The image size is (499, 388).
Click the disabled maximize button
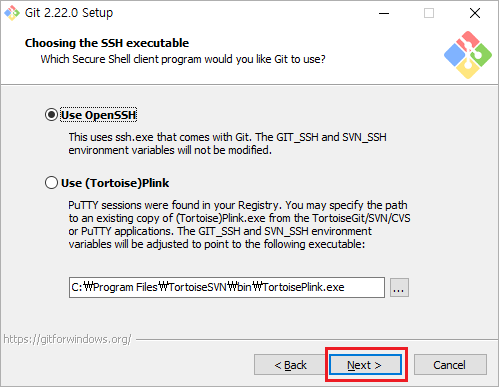point(429,13)
